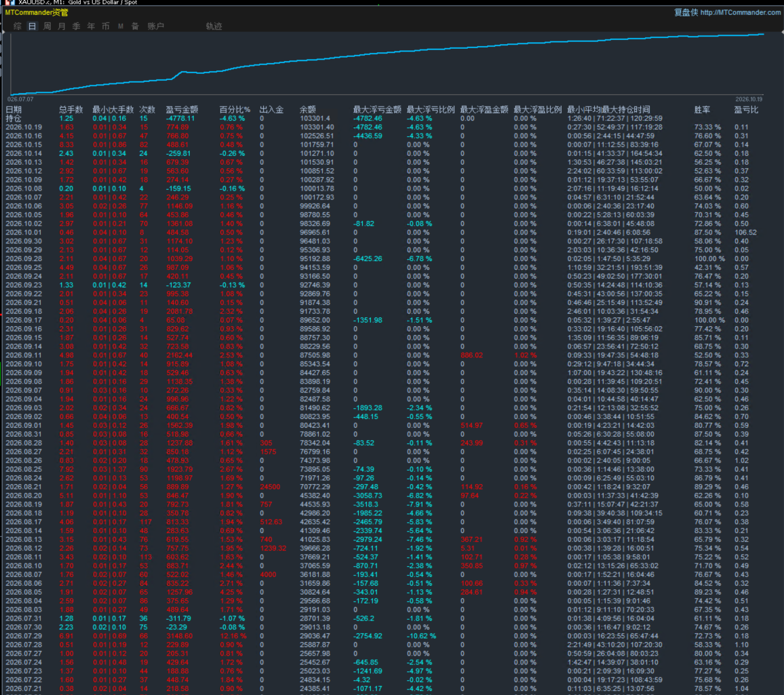Click the XAUUSD chart window icon

pos(9,3)
